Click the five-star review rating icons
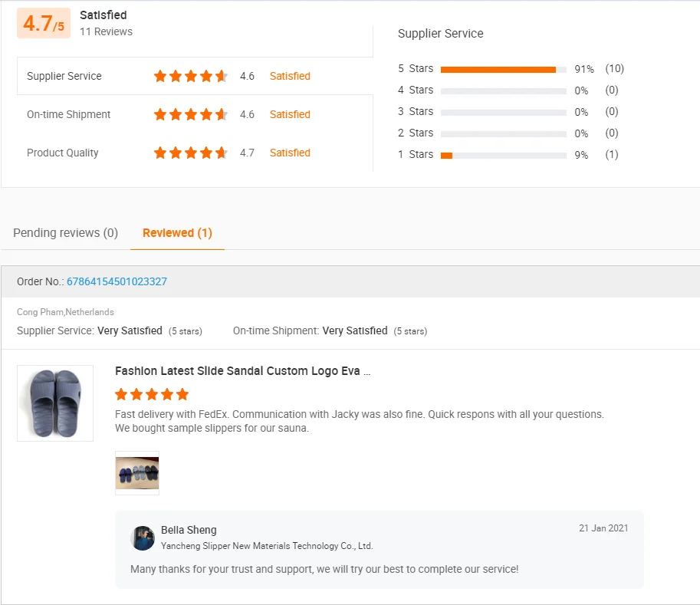This screenshot has height=605, width=700. (152, 394)
